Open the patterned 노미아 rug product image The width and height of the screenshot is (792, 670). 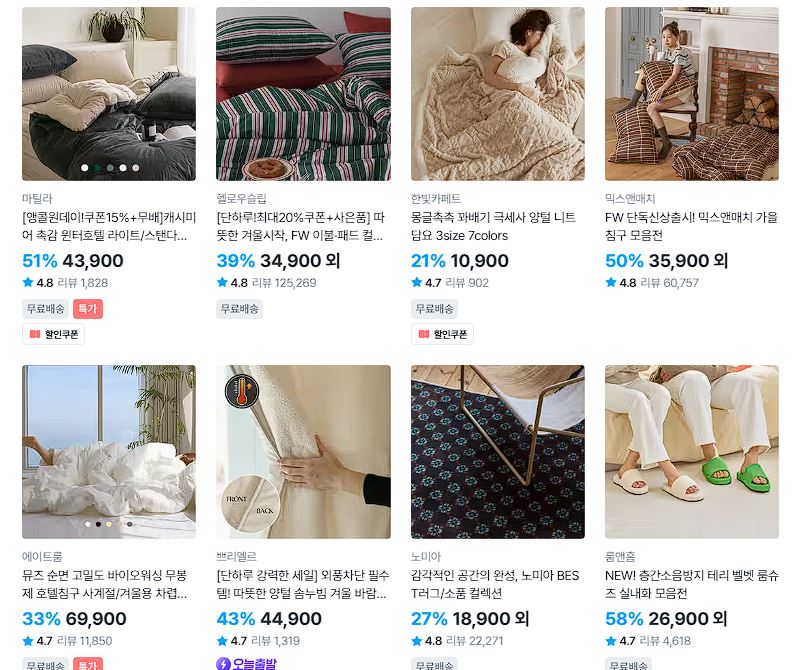(x=498, y=452)
